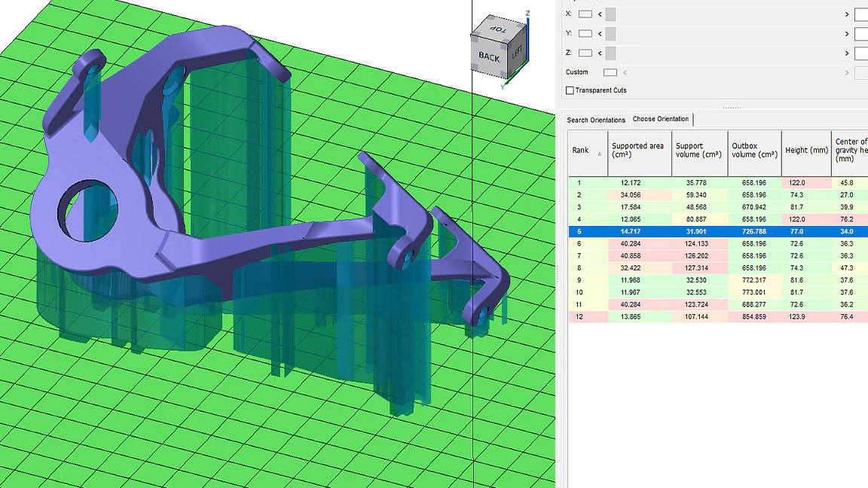Select the Choose Orientation tab

660,119
